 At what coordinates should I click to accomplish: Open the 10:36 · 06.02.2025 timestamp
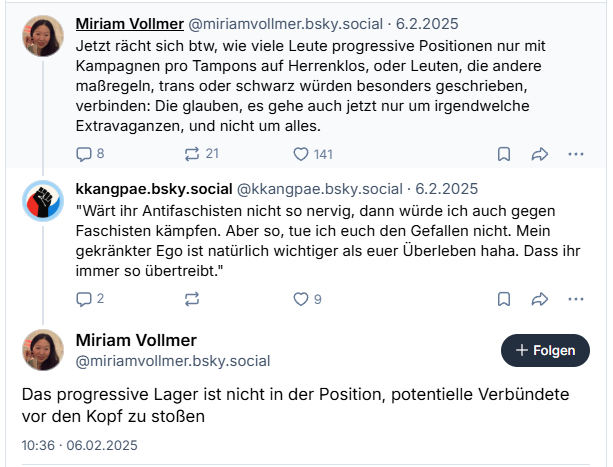coord(80,445)
